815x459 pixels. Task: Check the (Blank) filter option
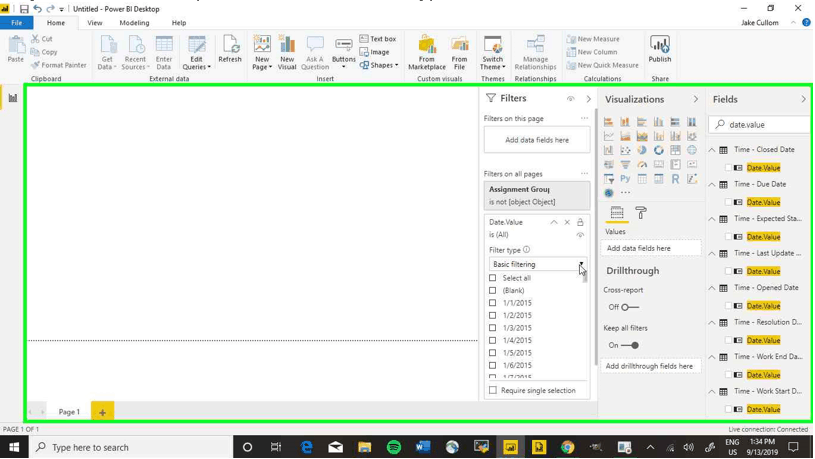point(493,291)
